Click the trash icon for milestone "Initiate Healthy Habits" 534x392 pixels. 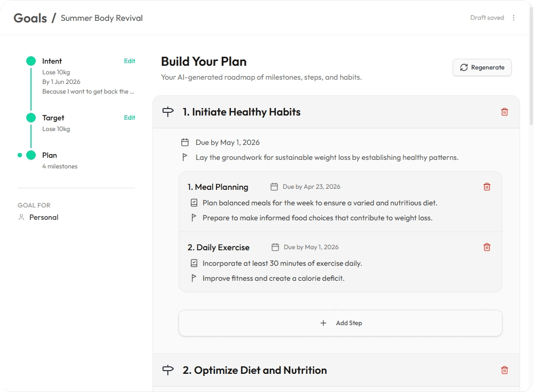(x=504, y=111)
